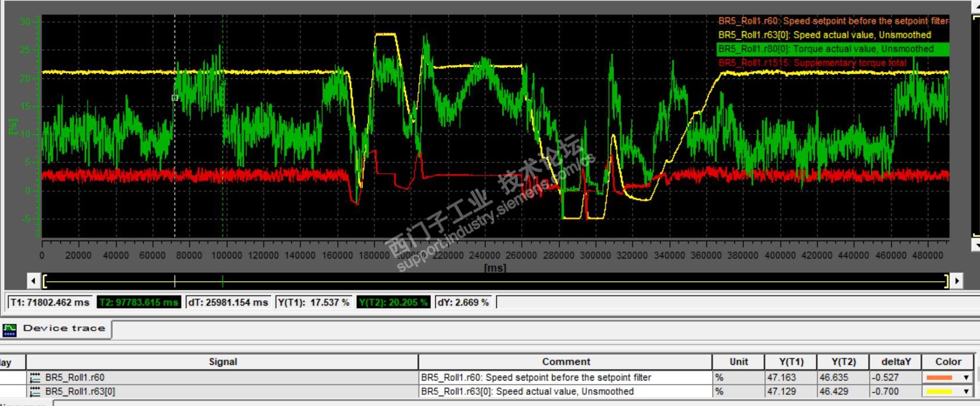Click the Y(T1) value 47.163

[x=791, y=378]
